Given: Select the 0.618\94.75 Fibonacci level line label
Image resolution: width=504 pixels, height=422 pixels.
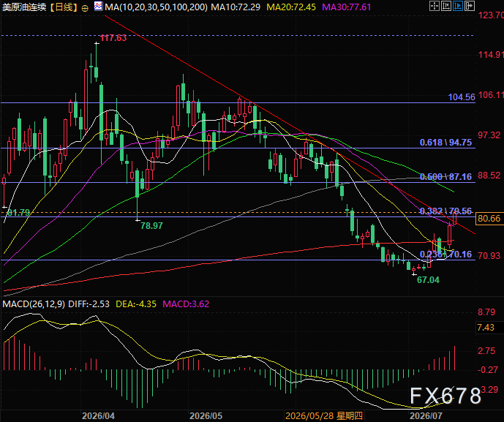Looking at the screenshot, I should pyautogui.click(x=445, y=143).
